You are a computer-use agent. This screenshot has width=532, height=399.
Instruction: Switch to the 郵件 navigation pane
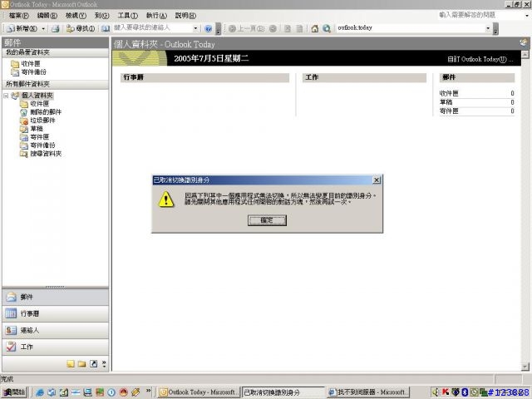click(56, 297)
